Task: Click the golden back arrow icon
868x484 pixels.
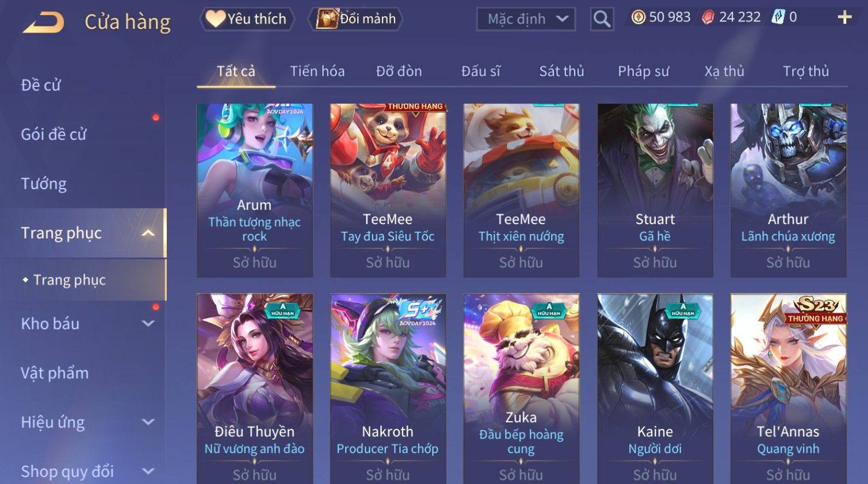Action: 43,22
